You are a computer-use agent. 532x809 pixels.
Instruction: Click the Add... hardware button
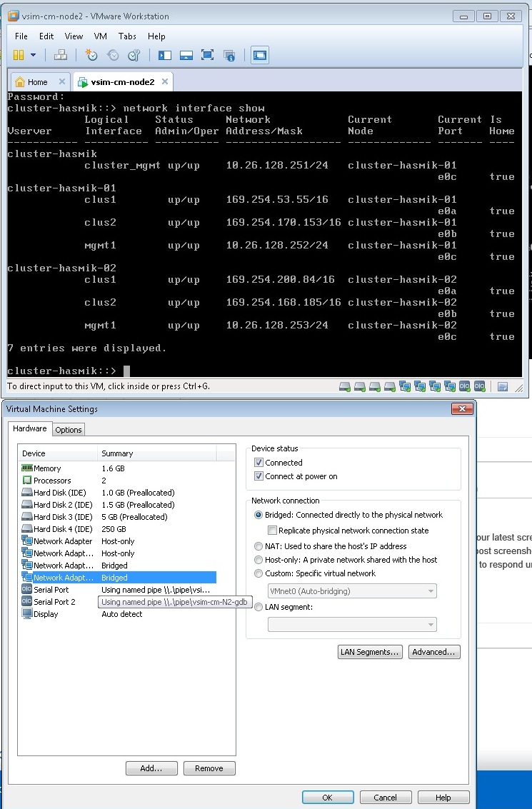click(151, 768)
